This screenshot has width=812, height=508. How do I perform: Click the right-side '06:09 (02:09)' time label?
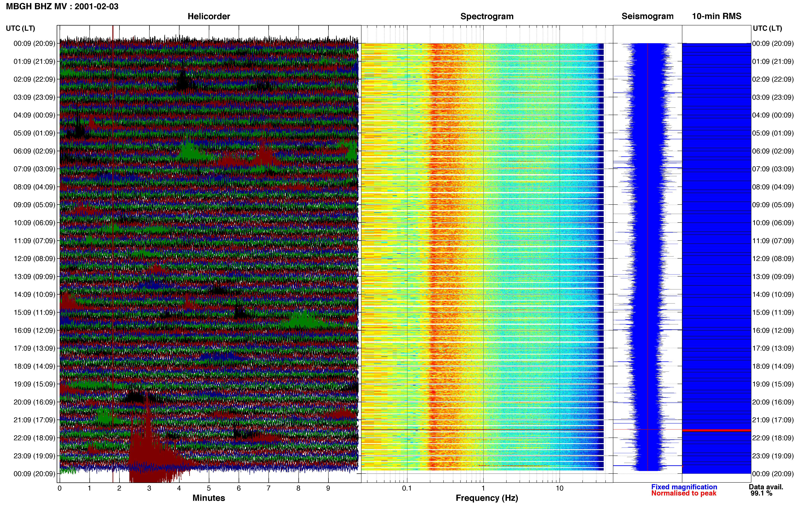pyautogui.click(x=773, y=151)
